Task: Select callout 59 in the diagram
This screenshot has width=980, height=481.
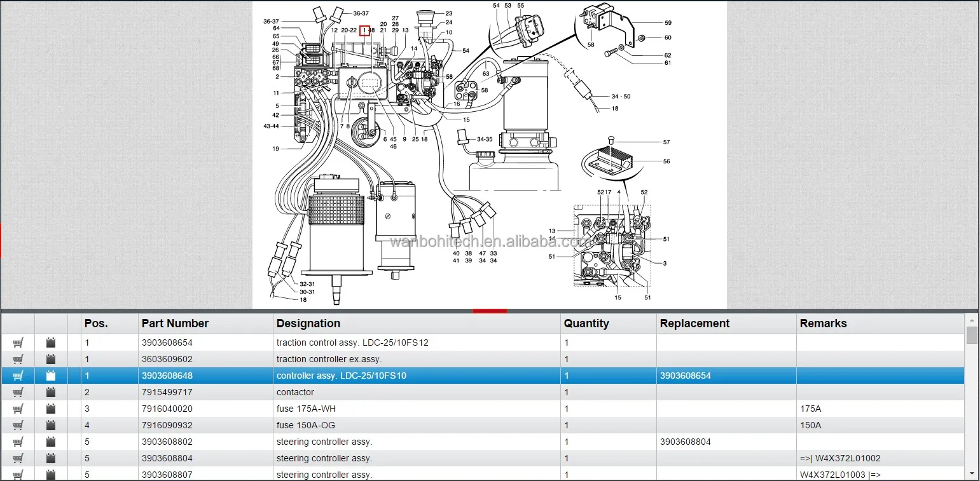Action: tap(668, 23)
